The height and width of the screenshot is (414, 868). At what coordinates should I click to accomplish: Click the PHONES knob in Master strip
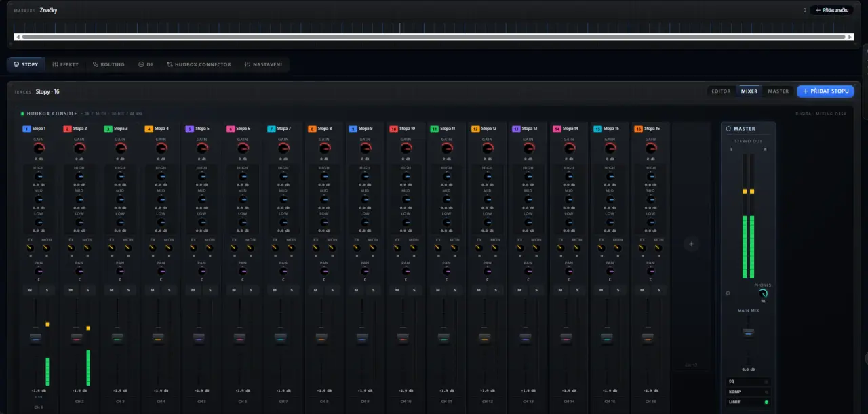click(763, 294)
